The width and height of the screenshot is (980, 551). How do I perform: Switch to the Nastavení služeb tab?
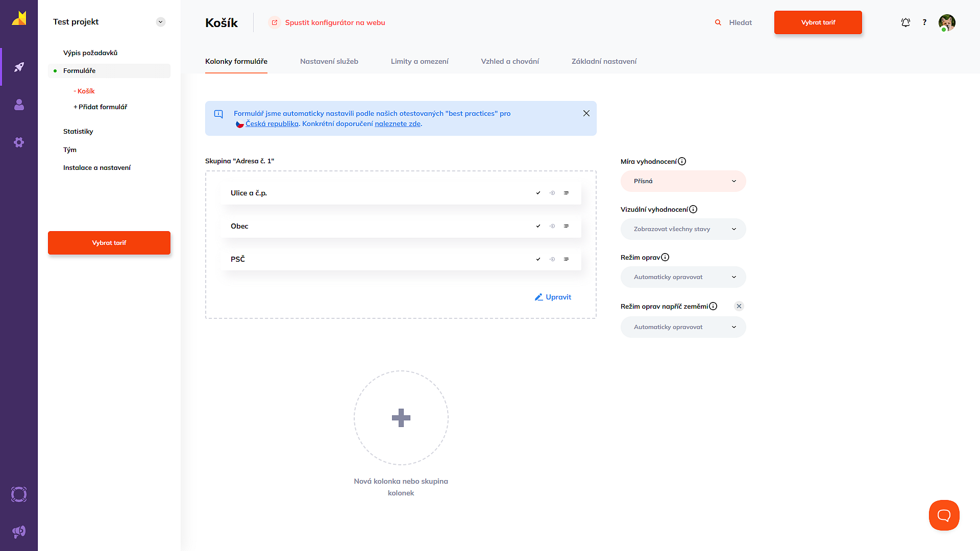click(x=329, y=61)
